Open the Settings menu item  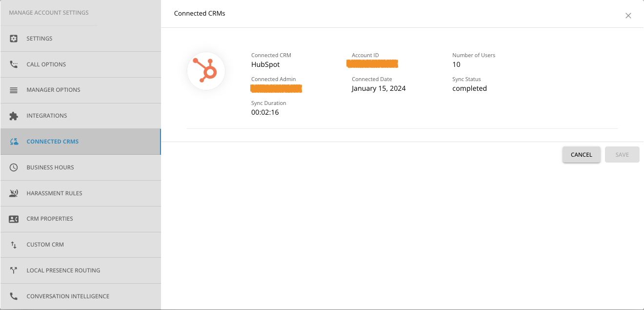coord(80,39)
